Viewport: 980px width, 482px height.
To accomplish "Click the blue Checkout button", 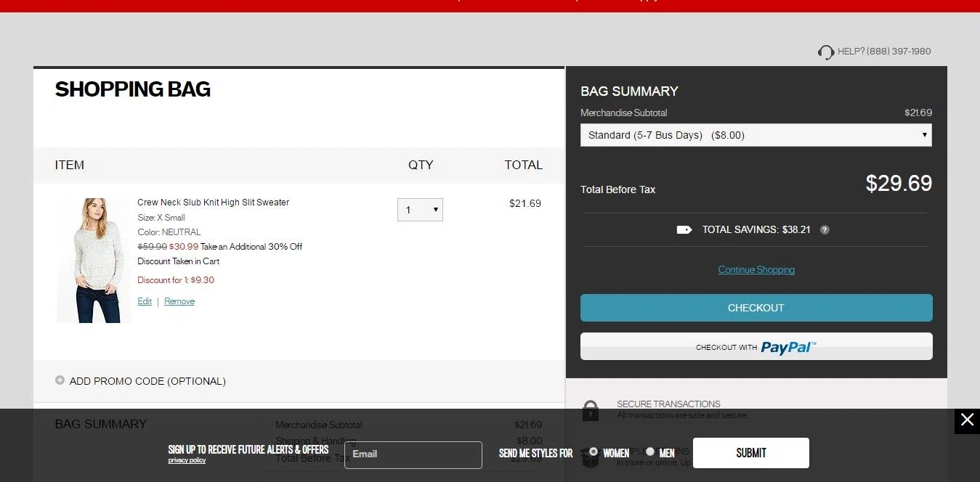I will [x=756, y=308].
